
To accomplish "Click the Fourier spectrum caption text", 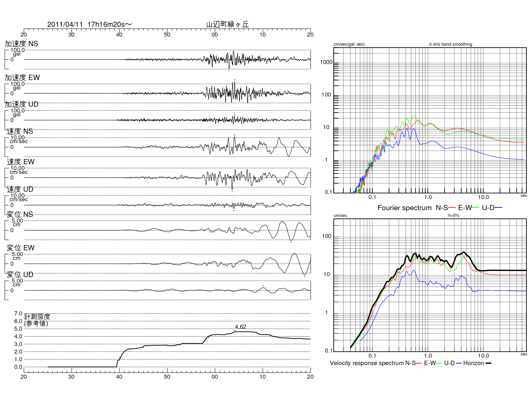I will (404, 208).
